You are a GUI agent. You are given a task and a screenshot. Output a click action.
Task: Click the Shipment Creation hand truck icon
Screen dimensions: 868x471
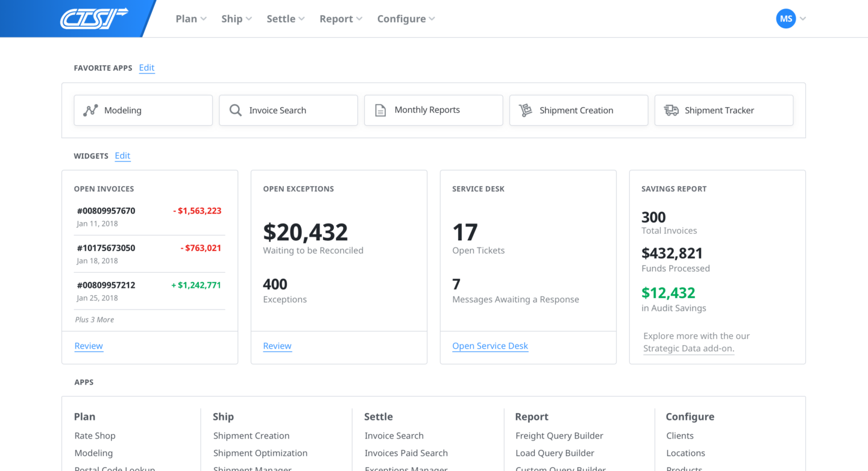coord(526,110)
